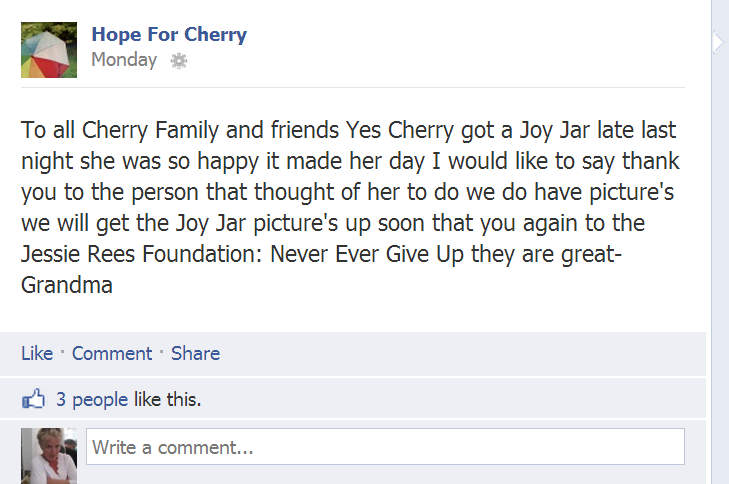Focus the Write a comment field
Screen dimensions: 729x484
(x=385, y=447)
